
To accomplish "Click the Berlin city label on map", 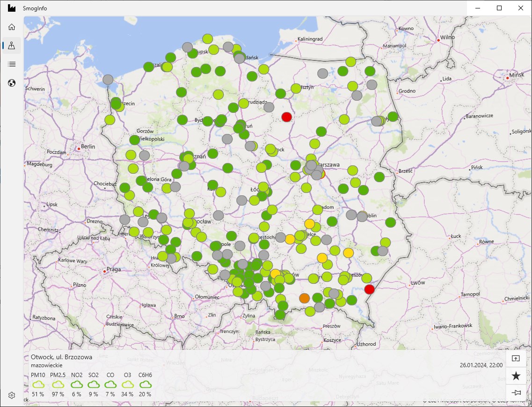I will [88, 147].
